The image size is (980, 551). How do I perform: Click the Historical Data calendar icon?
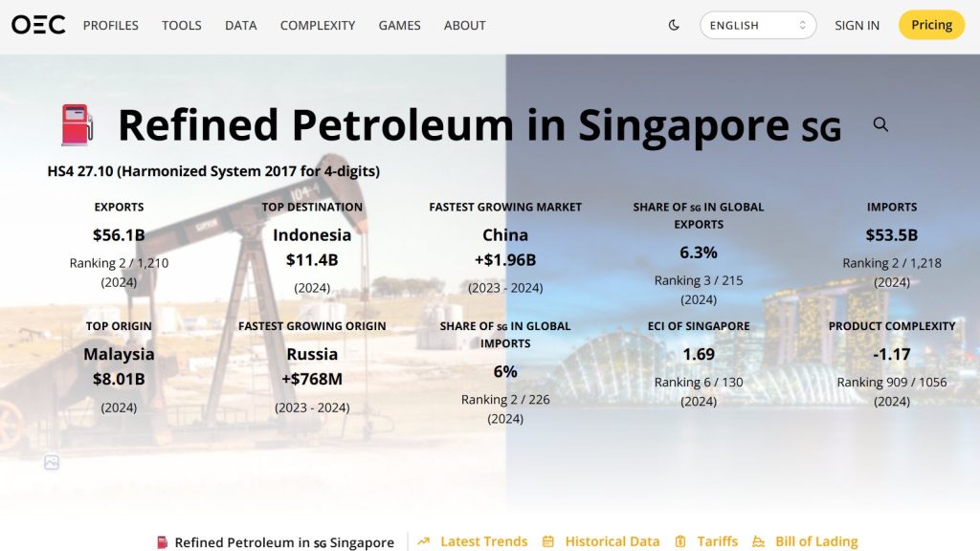tap(548, 541)
